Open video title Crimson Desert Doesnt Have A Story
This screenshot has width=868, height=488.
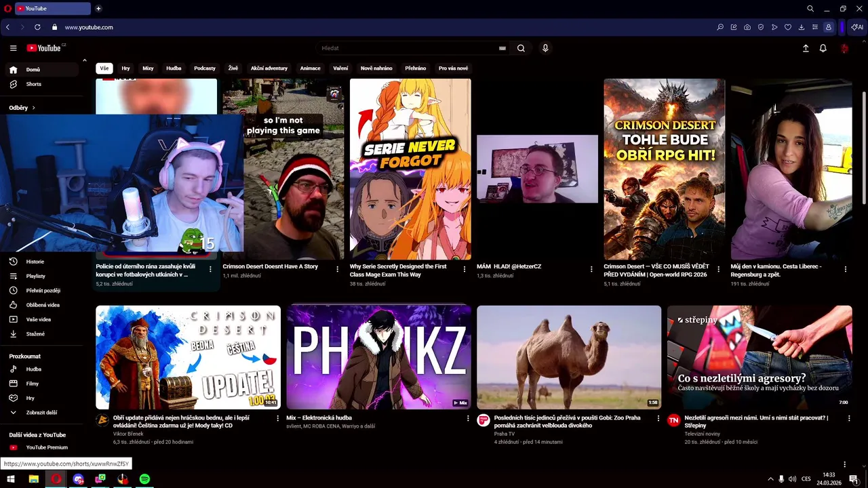[271, 266]
